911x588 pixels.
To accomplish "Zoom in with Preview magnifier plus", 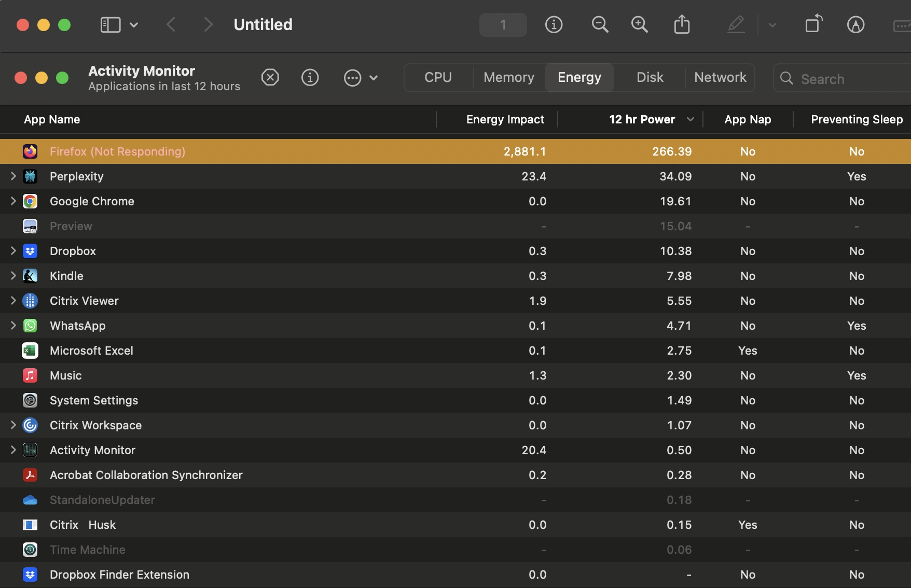I will click(639, 24).
